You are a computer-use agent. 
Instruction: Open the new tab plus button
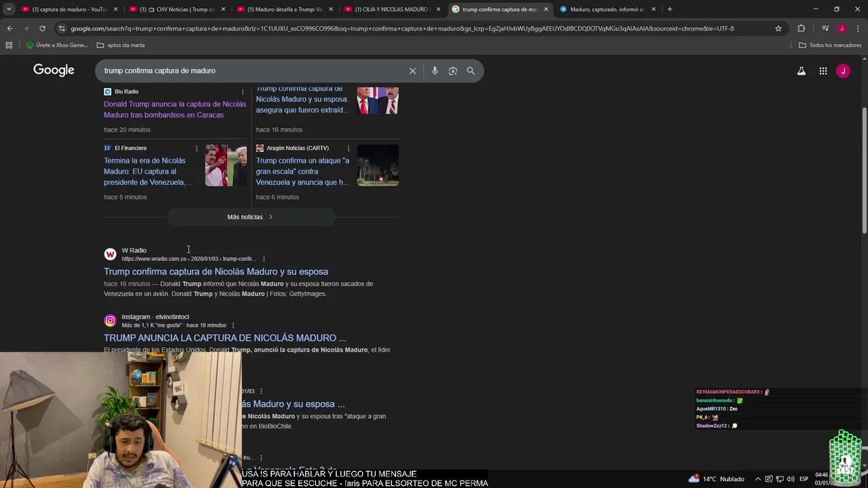669,9
